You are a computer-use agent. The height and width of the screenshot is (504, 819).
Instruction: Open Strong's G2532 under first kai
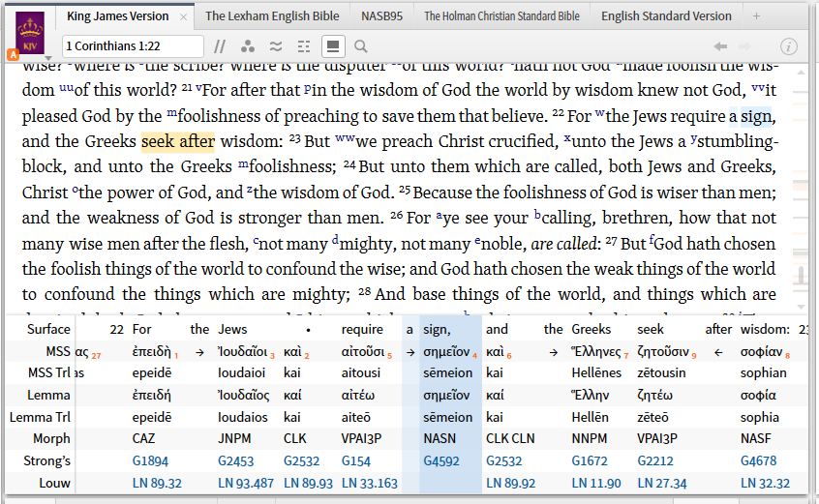point(301,461)
